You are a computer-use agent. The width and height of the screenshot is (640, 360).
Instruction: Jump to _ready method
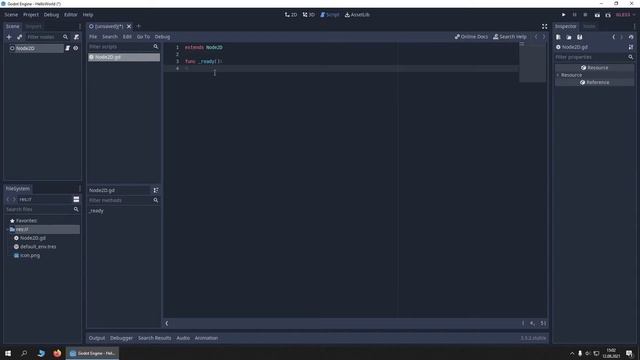point(96,211)
